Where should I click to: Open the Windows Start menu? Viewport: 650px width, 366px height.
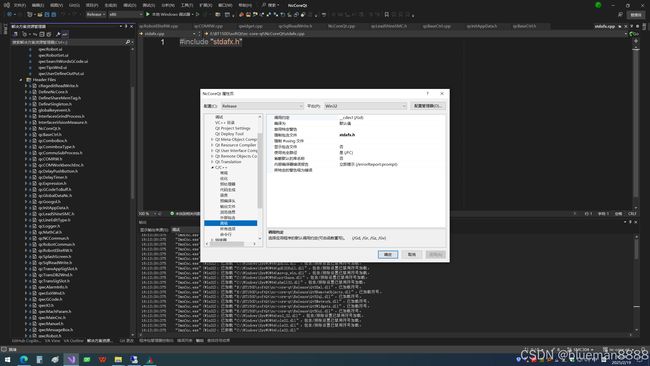(7, 359)
